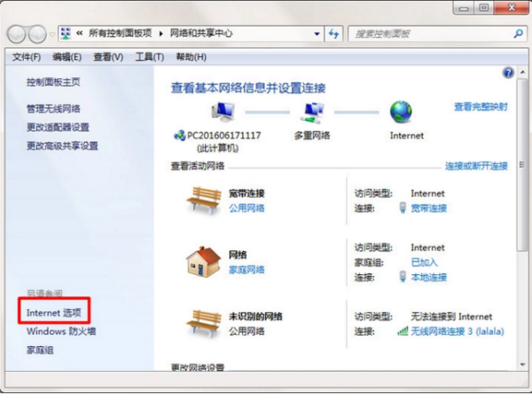This screenshot has height=394, width=532.
Task: Open Windows 防火墙 link
Action: coord(61,331)
